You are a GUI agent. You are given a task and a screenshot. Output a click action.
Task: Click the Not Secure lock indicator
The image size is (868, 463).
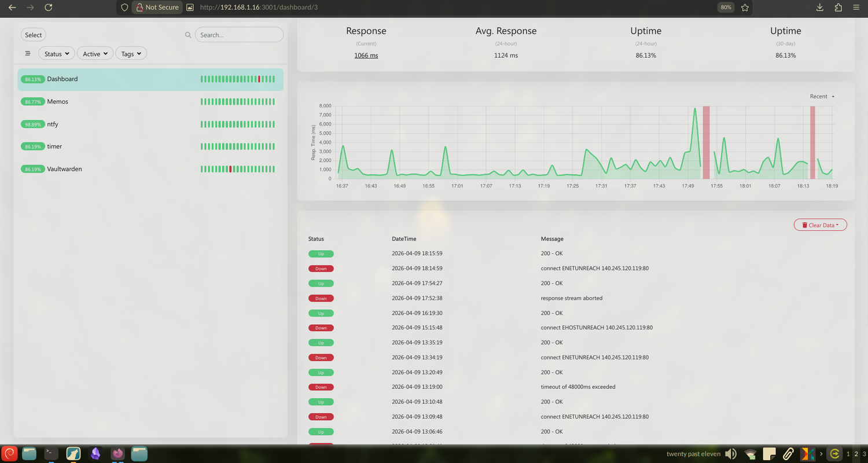(x=157, y=8)
